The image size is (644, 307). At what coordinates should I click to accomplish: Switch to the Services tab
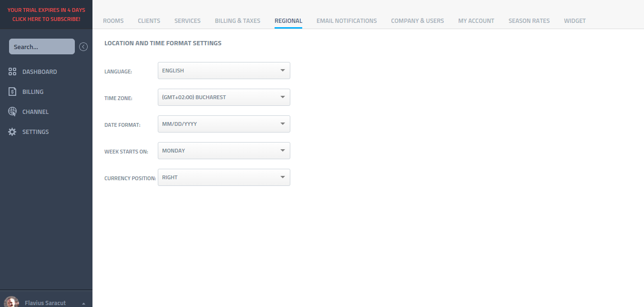point(187,21)
